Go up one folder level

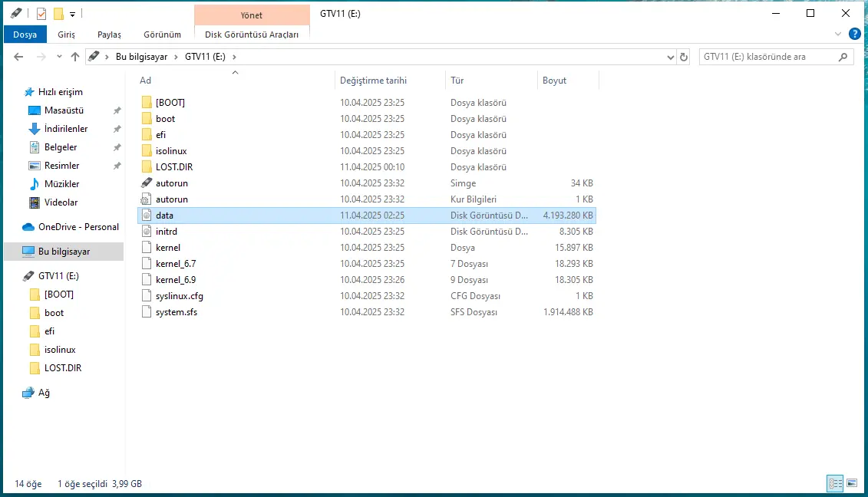[x=75, y=57]
